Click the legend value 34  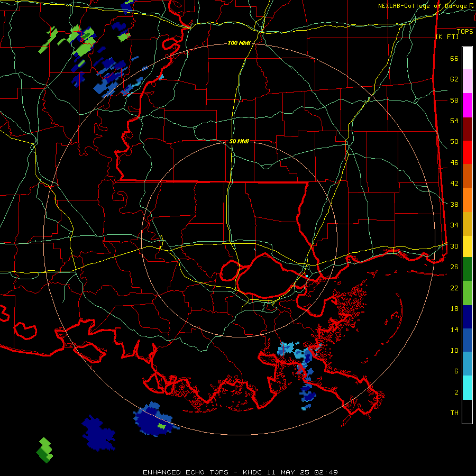pos(454,225)
